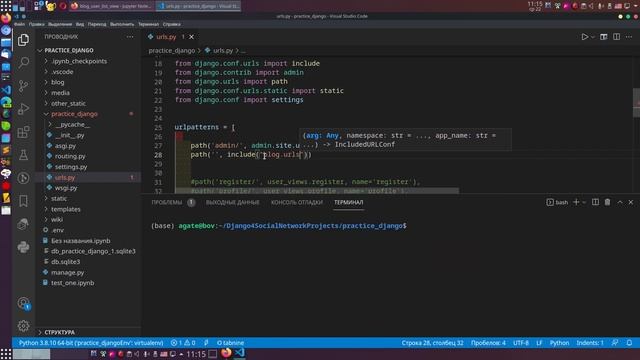Click line and column indicator in status bar
Screen dimensions: 640x360
point(432,343)
